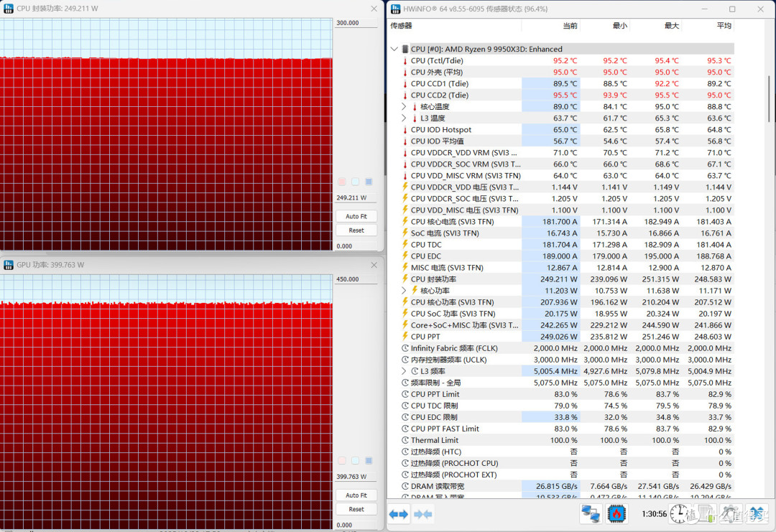Expand the 核心功率 sensor row
The image size is (776, 532).
[x=404, y=291]
